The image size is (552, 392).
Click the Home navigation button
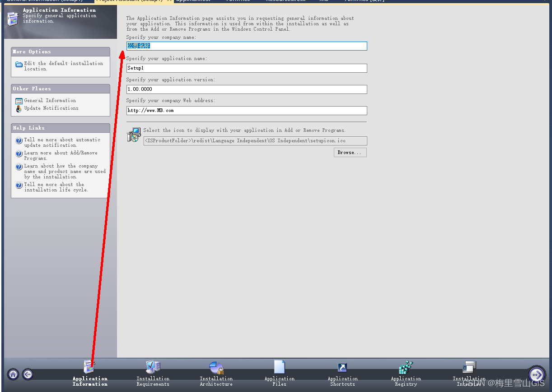13,374
